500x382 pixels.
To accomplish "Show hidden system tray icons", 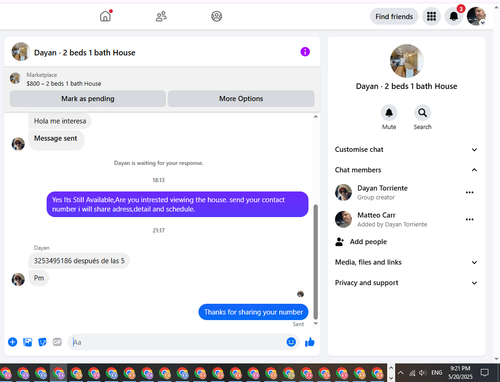I will [x=401, y=373].
